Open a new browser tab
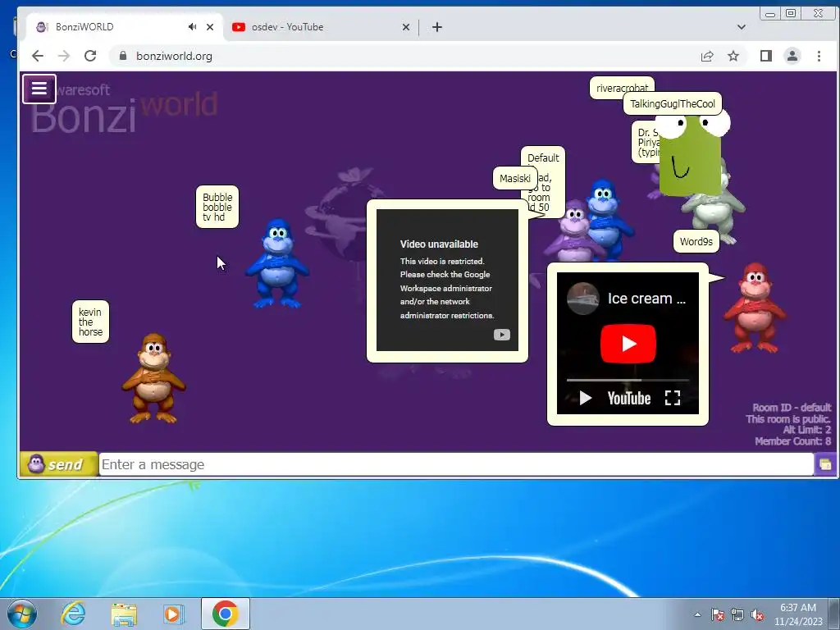 tap(437, 27)
